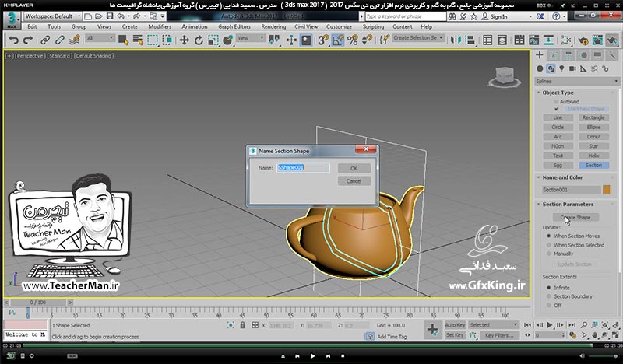Switch to Cameras category icon in Create panel
This screenshot has width=623, height=364.
tap(572, 68)
